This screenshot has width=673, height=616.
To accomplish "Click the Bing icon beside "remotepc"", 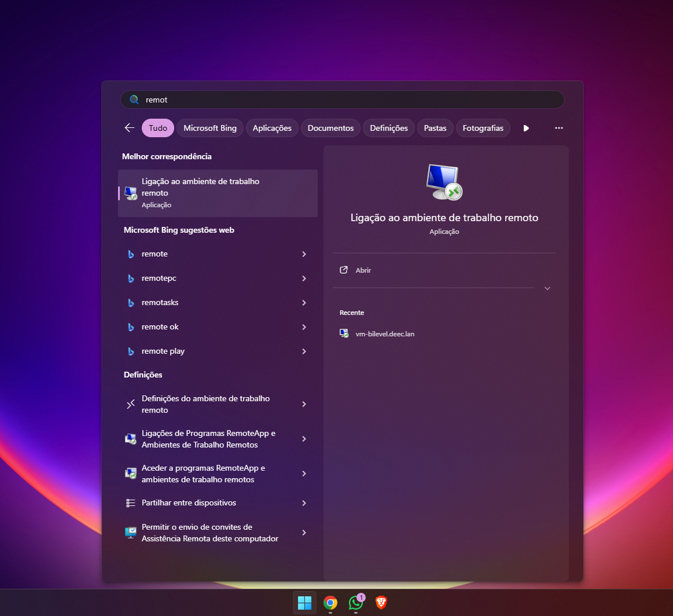I will 131,278.
